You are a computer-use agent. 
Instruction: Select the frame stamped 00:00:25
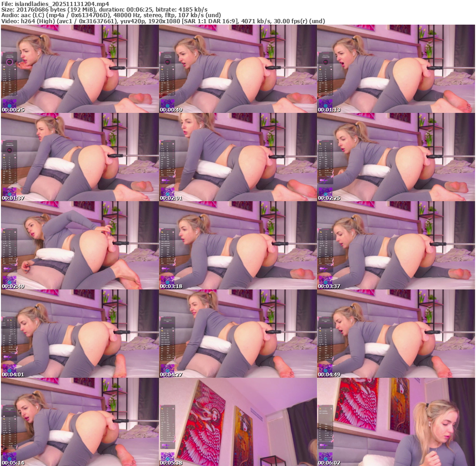[x=80, y=69]
